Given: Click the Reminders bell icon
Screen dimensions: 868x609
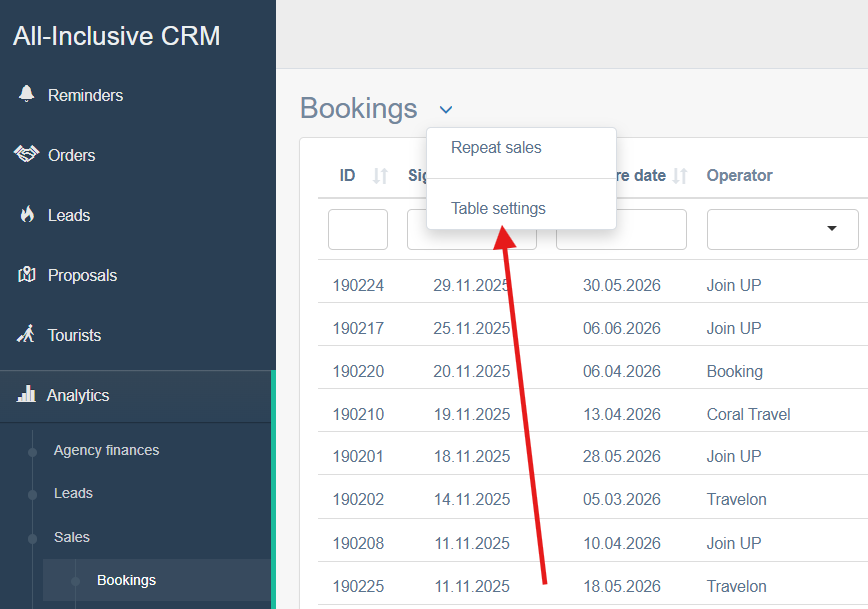Looking at the screenshot, I should click(x=27, y=94).
